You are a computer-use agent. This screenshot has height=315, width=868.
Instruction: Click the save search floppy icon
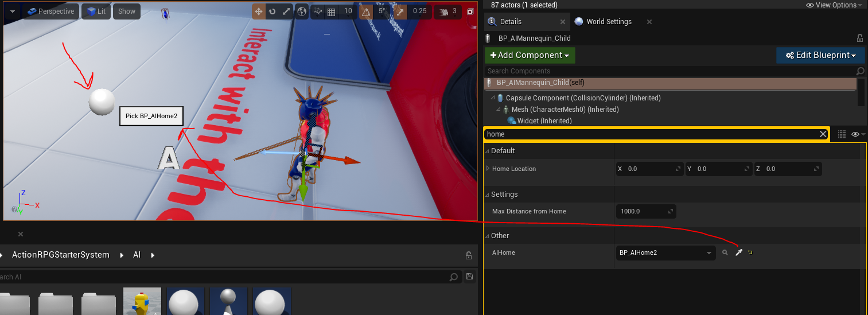click(469, 277)
